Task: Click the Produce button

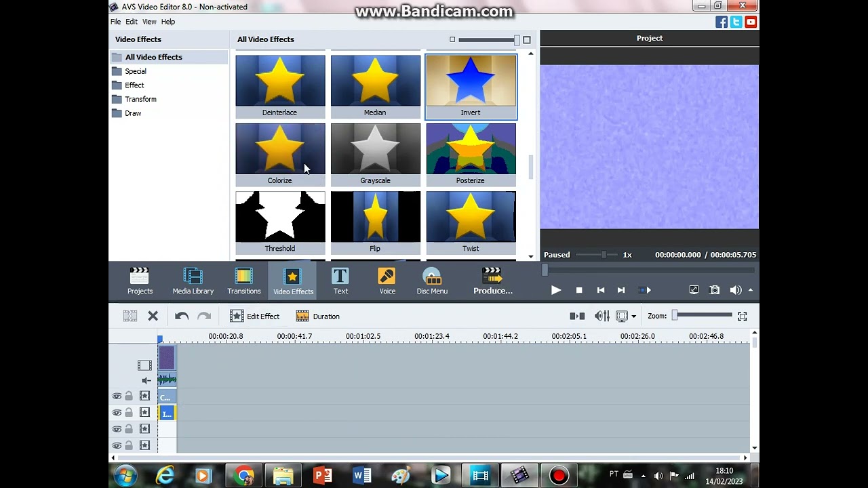Action: [x=492, y=281]
